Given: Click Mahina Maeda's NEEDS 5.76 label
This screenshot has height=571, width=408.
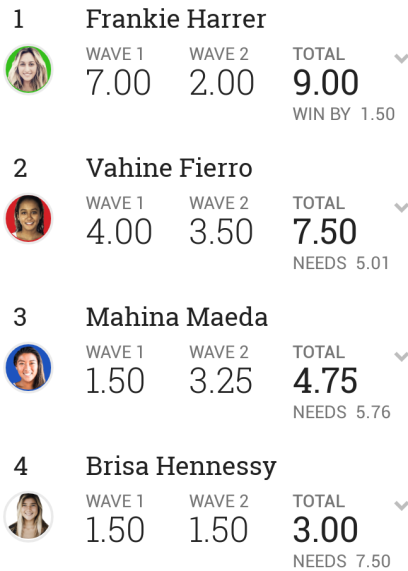Looking at the screenshot, I should tap(342, 412).
